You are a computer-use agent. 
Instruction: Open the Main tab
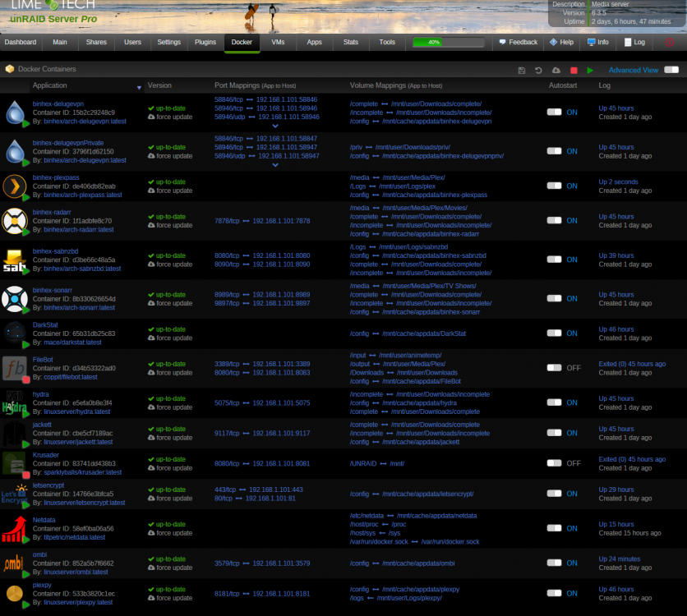coord(60,42)
